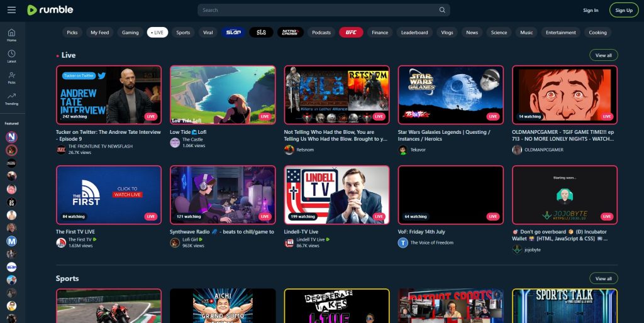Screen dimensions: 644x323
Task: Open the Entertainment tab
Action: pyautogui.click(x=560, y=33)
